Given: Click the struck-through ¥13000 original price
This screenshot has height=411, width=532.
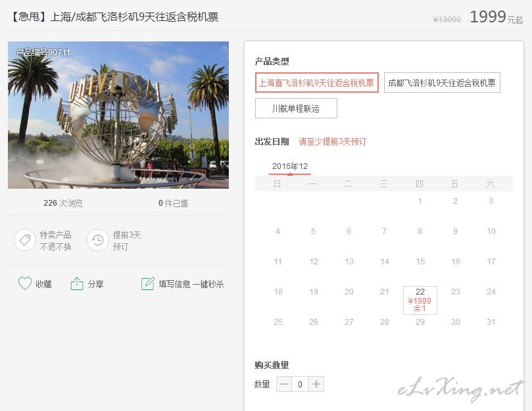Looking at the screenshot, I should click(447, 20).
